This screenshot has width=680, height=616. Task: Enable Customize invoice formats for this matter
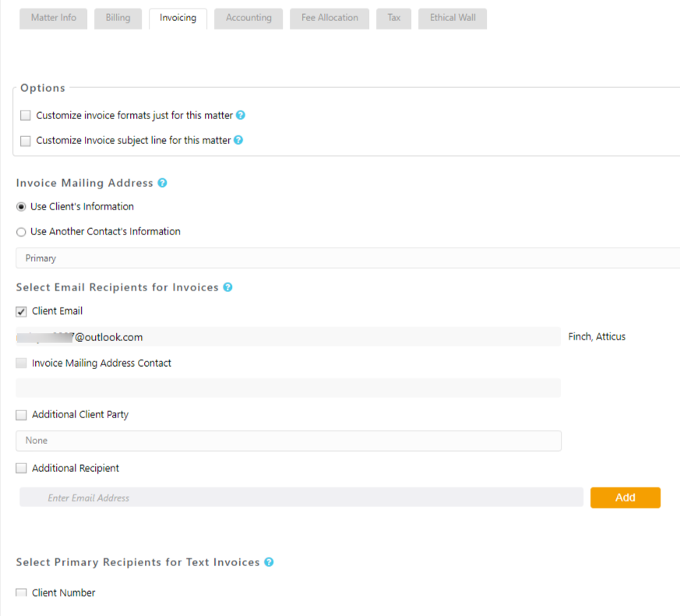tap(26, 115)
